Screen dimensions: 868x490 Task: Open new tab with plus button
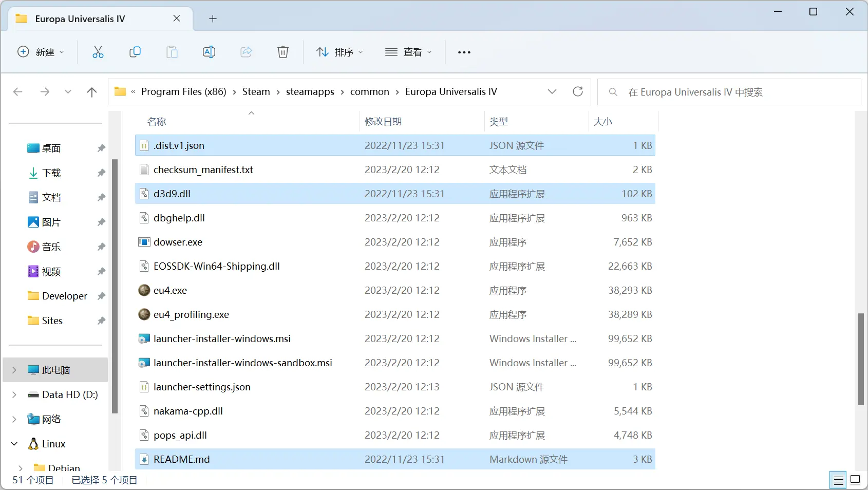pyautogui.click(x=213, y=19)
